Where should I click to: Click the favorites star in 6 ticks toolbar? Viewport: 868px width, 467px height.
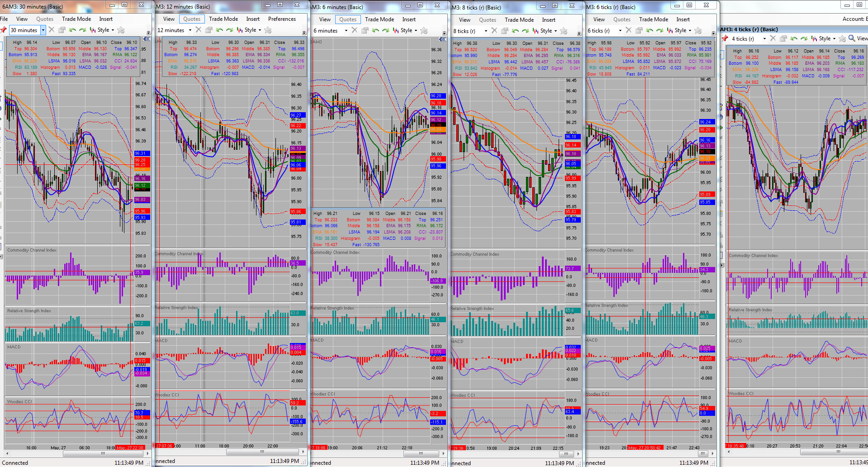[x=698, y=30]
